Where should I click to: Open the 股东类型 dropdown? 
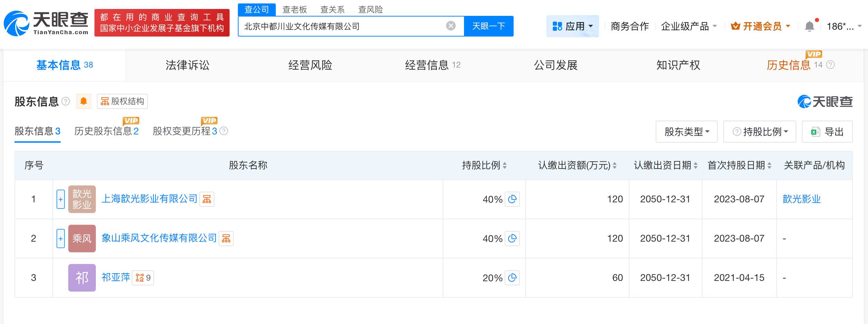pyautogui.click(x=686, y=131)
